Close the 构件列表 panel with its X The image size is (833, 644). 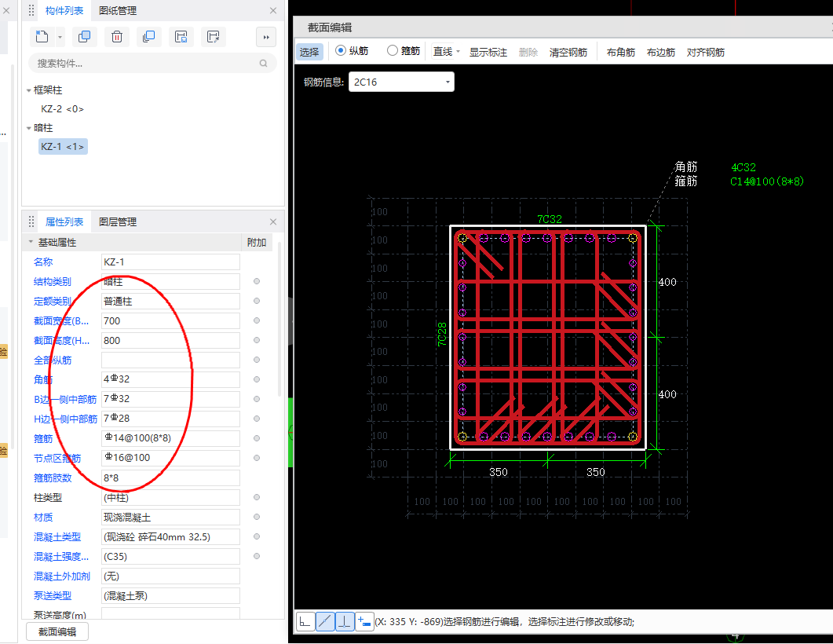click(x=273, y=11)
